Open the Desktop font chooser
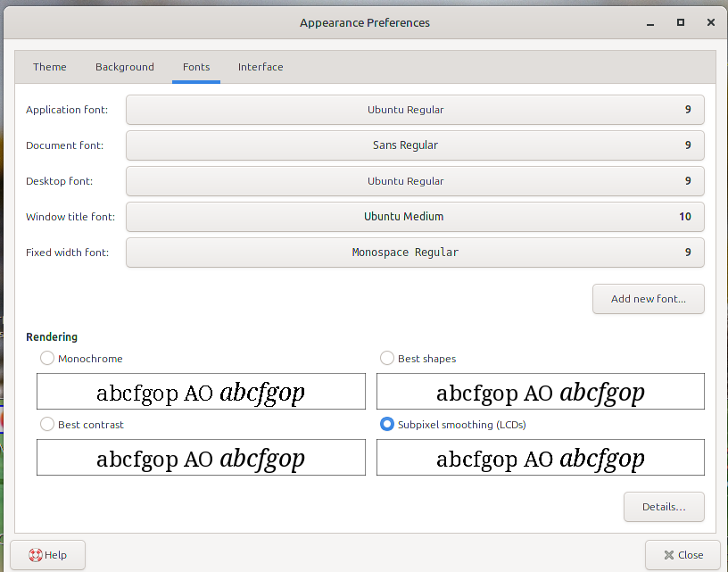 coord(415,181)
